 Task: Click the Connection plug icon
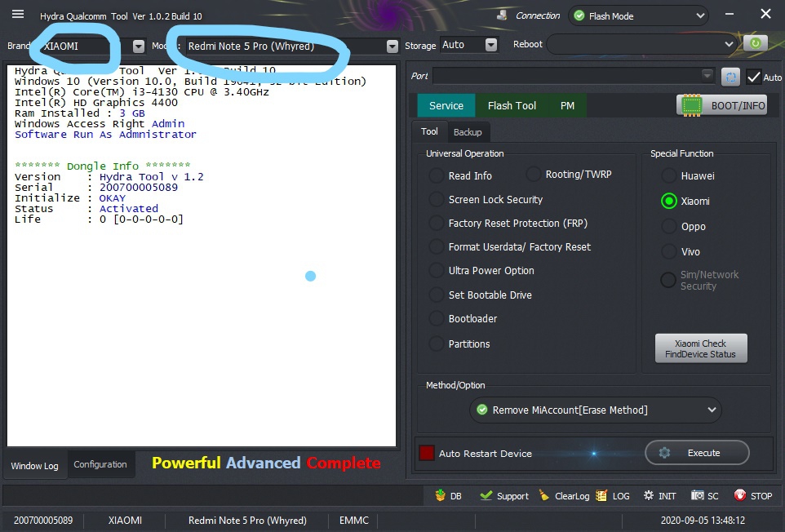[502, 16]
